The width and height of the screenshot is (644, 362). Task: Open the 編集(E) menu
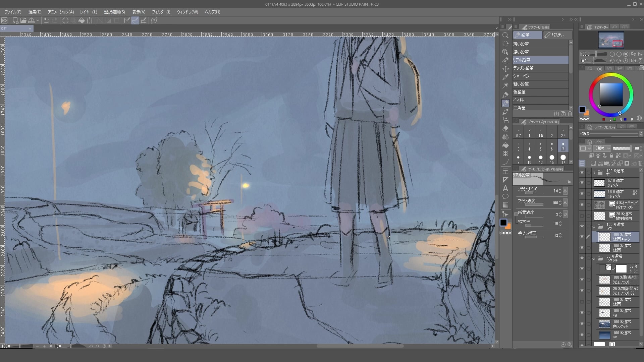pyautogui.click(x=35, y=12)
